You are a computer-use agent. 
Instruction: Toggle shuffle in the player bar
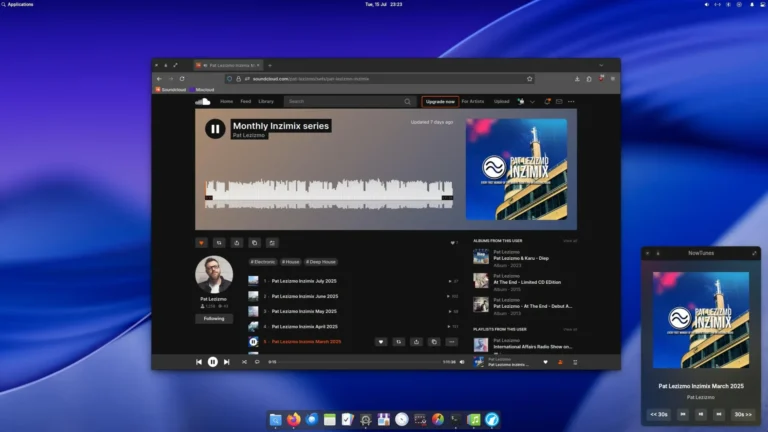point(244,362)
